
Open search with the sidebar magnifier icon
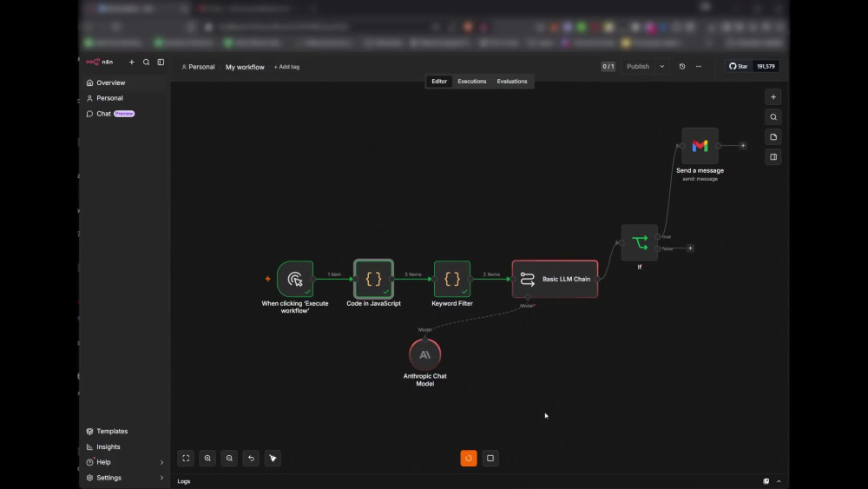146,62
